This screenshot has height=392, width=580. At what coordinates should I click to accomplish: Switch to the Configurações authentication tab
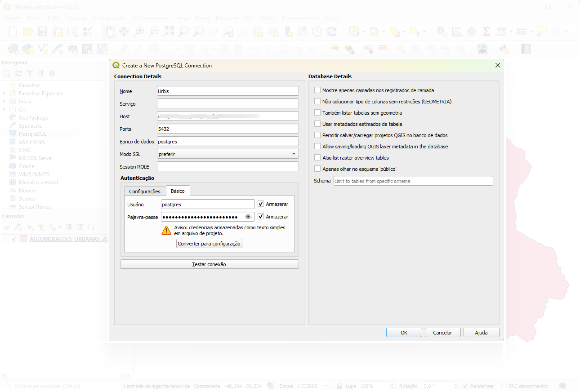pos(145,192)
